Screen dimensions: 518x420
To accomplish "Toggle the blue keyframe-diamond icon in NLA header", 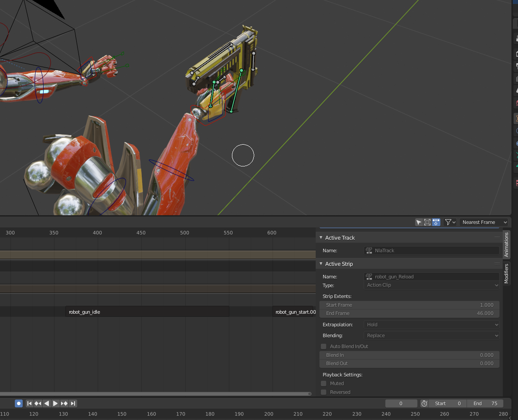I will [x=436, y=222].
